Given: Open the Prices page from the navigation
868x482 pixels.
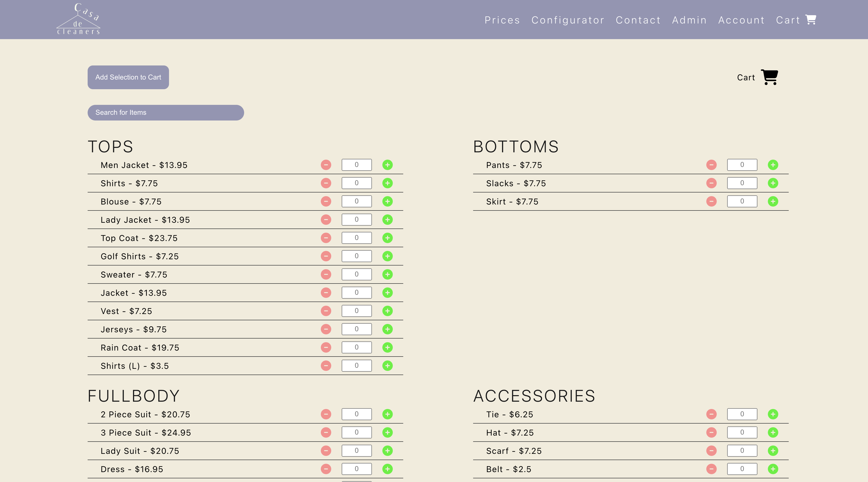Looking at the screenshot, I should tap(502, 20).
